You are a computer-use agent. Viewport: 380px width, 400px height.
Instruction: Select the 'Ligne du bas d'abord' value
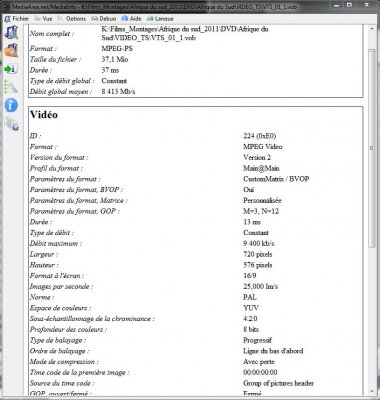pyautogui.click(x=273, y=351)
